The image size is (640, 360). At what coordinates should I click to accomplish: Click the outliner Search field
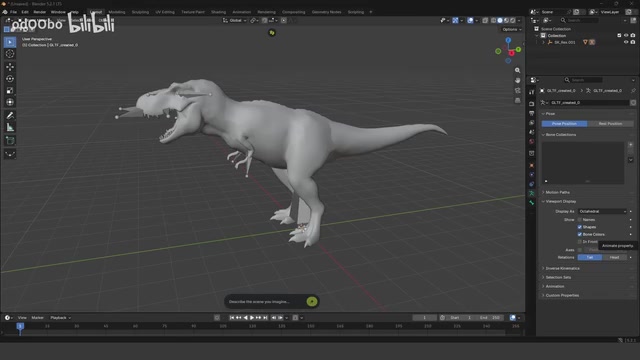pyautogui.click(x=579, y=20)
